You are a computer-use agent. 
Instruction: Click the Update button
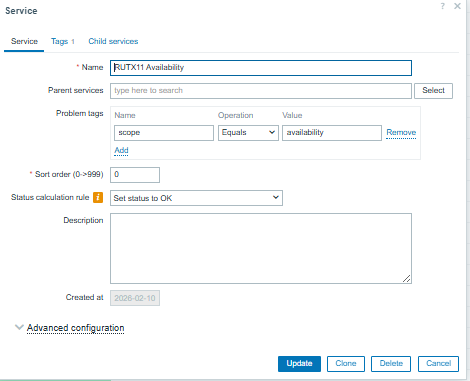pos(299,363)
